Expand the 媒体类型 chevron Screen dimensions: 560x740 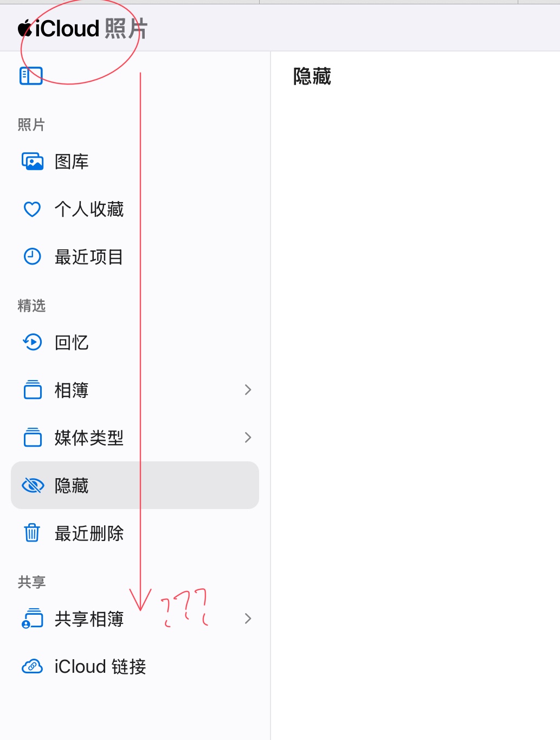248,437
